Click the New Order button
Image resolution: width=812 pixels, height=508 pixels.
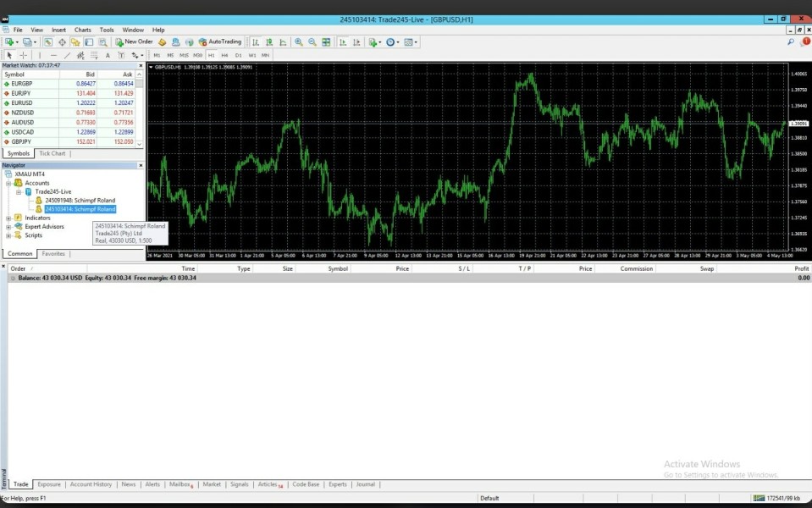pos(134,42)
